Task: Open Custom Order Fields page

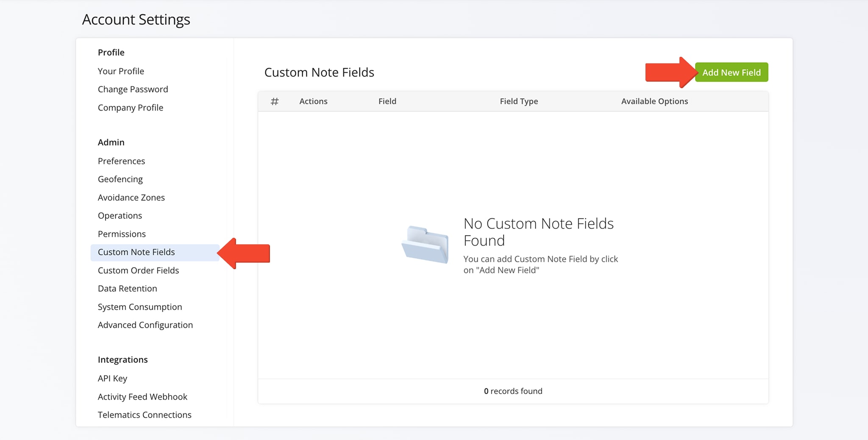Action: click(x=138, y=270)
